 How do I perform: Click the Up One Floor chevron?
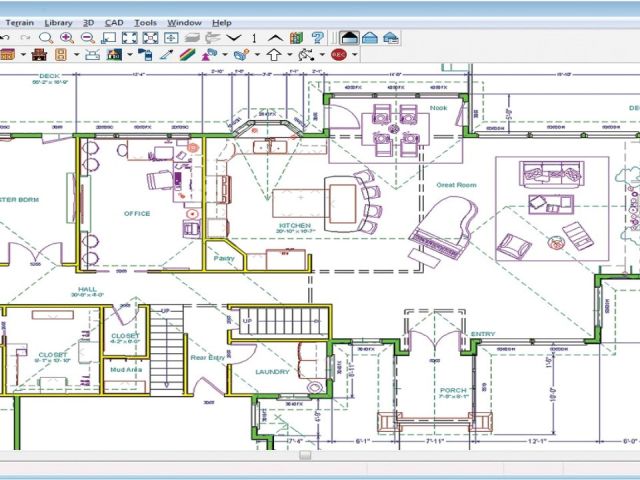point(274,38)
